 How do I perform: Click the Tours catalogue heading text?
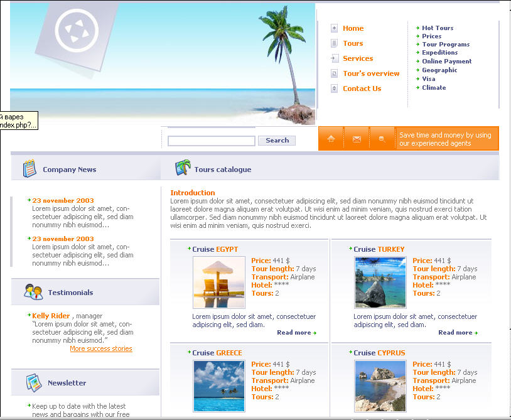click(x=223, y=170)
